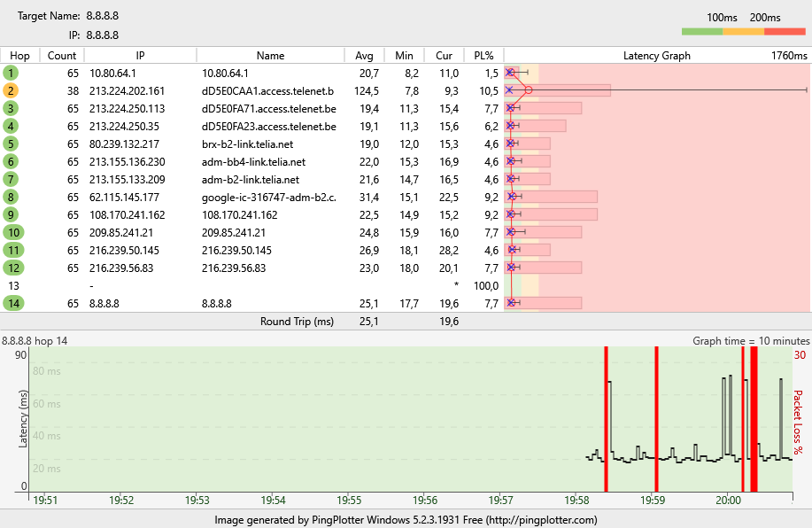812x528 pixels.
Task: Click the first red packet loss bar in timeline
Action: [x=606, y=418]
